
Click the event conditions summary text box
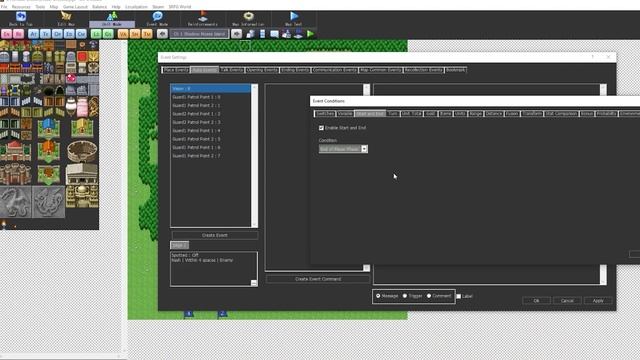click(x=213, y=269)
